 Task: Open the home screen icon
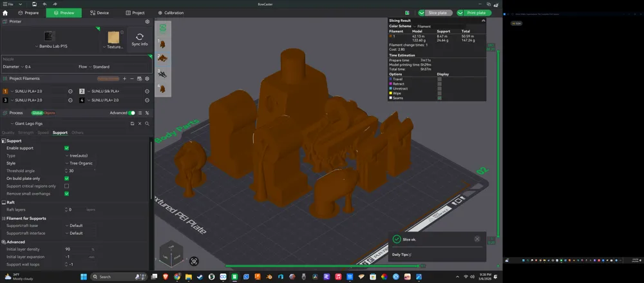click(5, 13)
